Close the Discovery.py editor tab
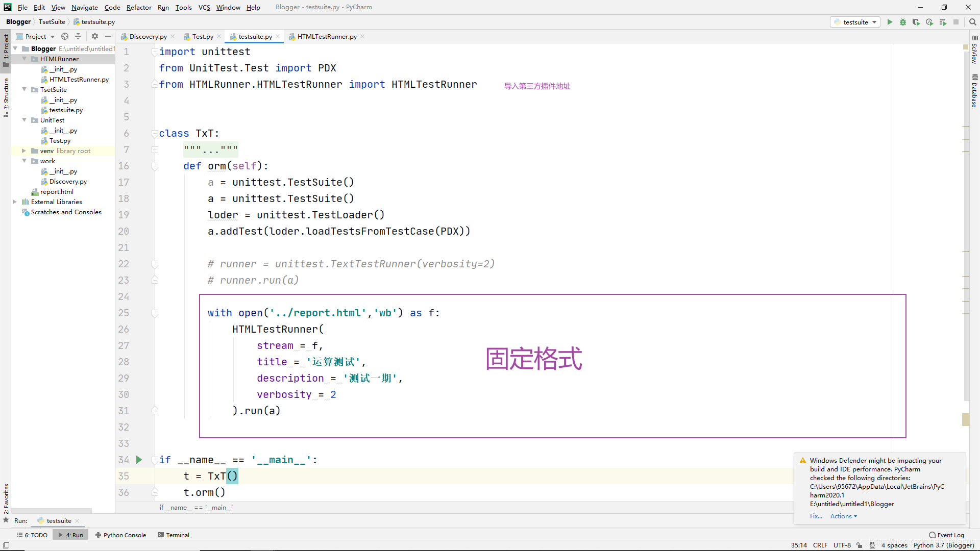This screenshot has height=551, width=980. pos(173,36)
